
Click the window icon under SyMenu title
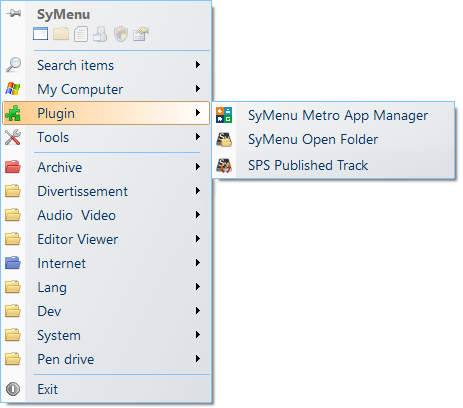40,34
